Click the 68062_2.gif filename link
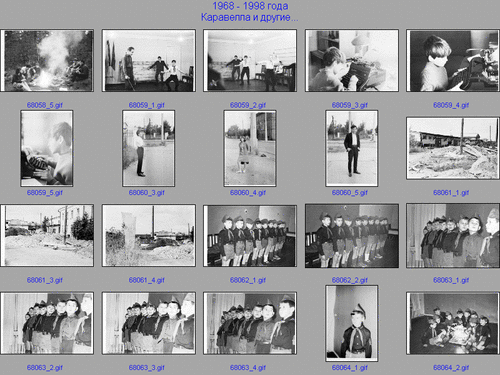 point(350,280)
